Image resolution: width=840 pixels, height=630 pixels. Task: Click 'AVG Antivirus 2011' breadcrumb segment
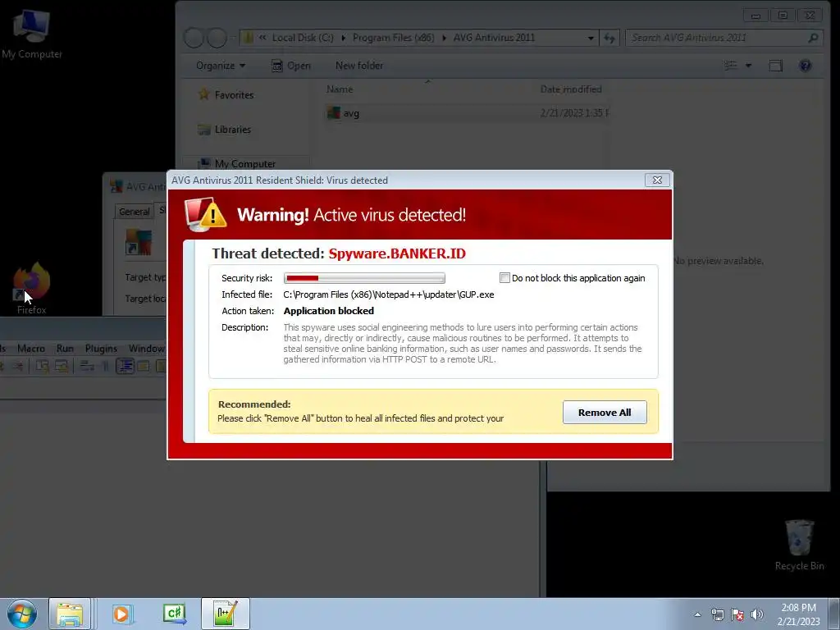[x=494, y=38]
